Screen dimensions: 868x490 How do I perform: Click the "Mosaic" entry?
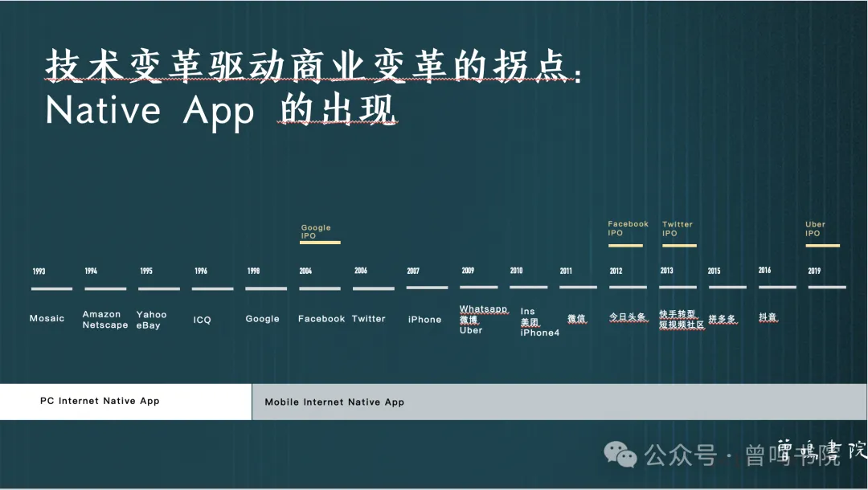[47, 319]
